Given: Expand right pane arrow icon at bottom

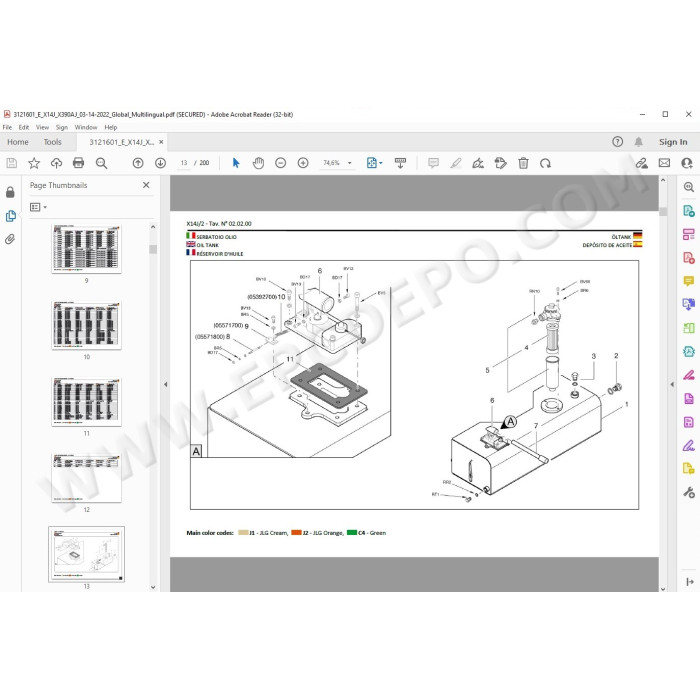Looking at the screenshot, I should tap(690, 582).
